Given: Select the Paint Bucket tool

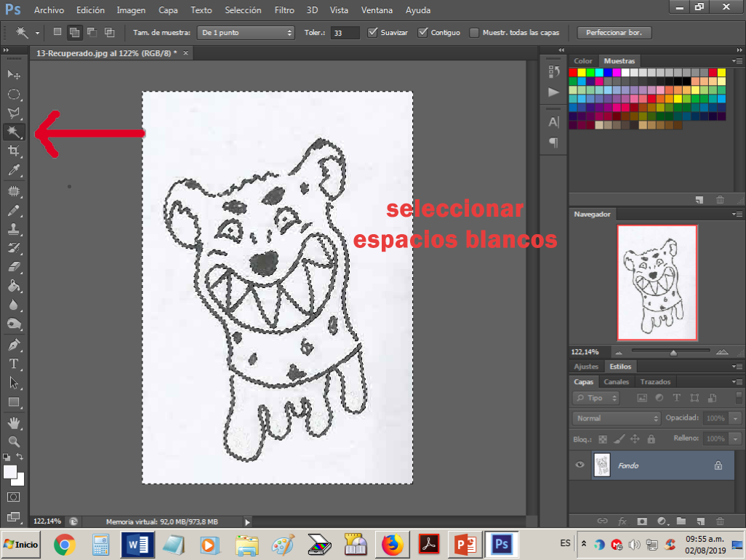Looking at the screenshot, I should (14, 286).
